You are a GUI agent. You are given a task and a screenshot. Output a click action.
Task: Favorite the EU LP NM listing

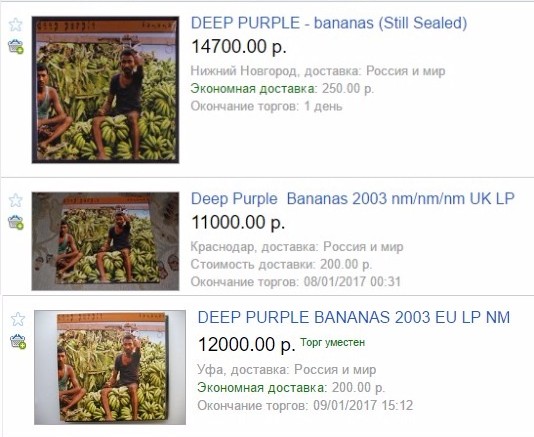(x=18, y=319)
